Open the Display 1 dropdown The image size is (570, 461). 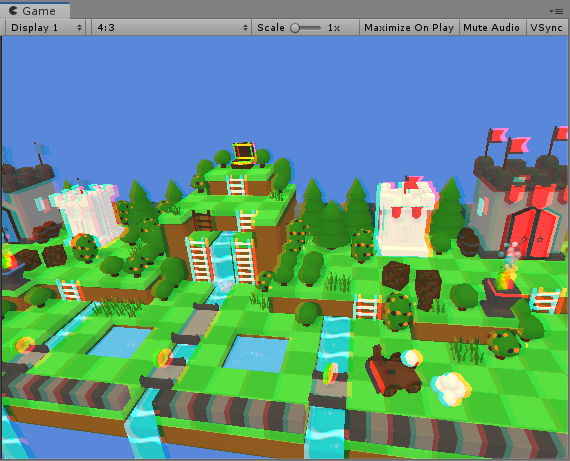45,28
